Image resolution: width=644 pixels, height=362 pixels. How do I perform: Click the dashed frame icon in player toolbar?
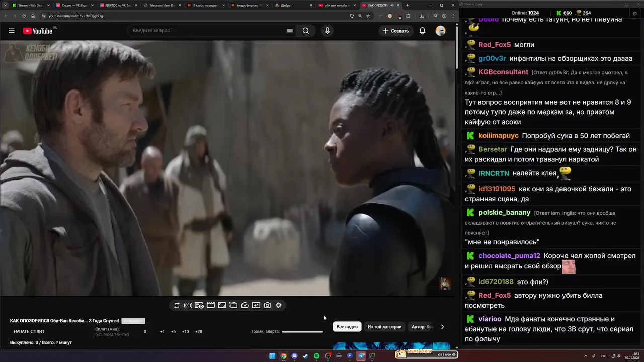[x=233, y=305]
